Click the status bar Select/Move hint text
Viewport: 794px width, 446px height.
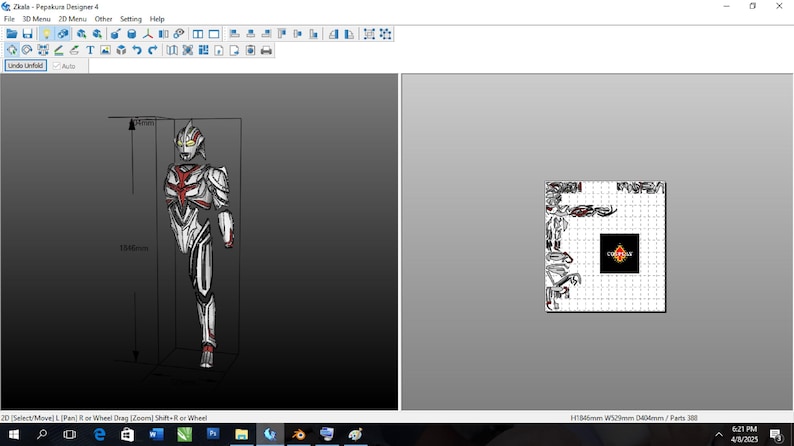(x=104, y=418)
